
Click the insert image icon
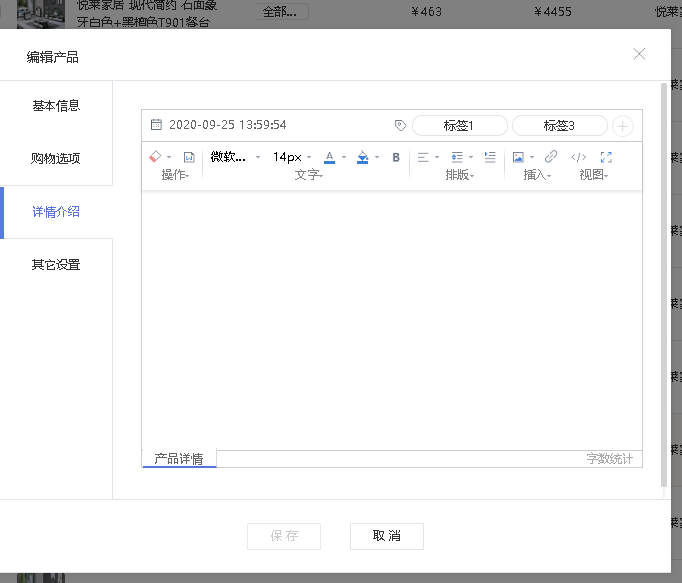coord(518,157)
